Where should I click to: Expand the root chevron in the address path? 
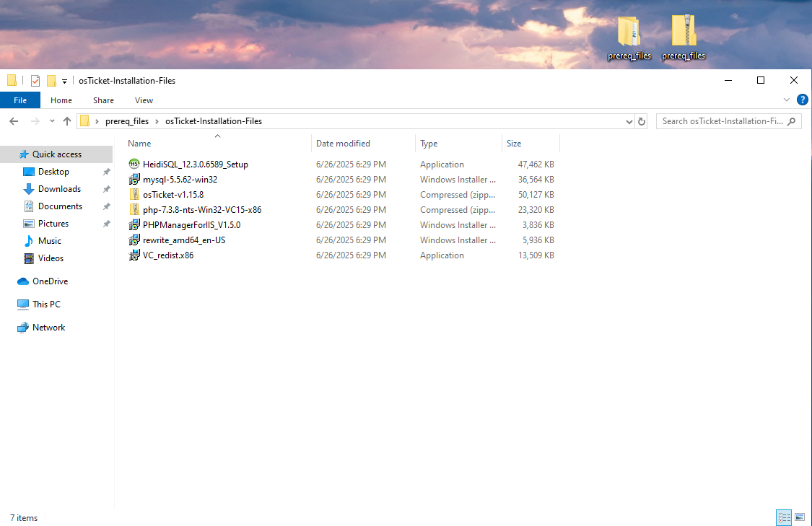97,121
